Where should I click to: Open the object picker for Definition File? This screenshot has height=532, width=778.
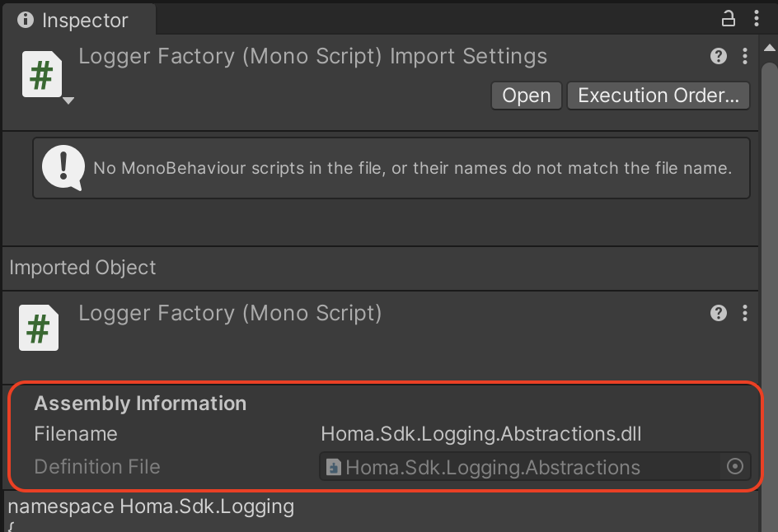[735, 467]
